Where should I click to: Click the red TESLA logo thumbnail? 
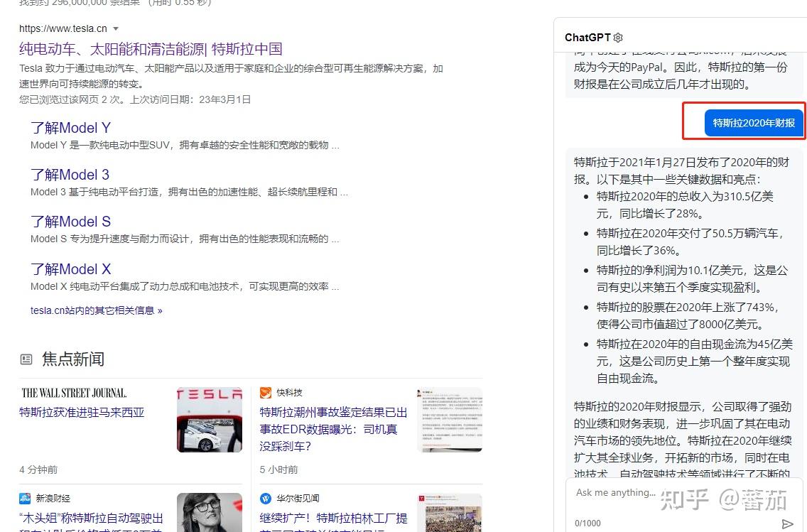point(209,419)
